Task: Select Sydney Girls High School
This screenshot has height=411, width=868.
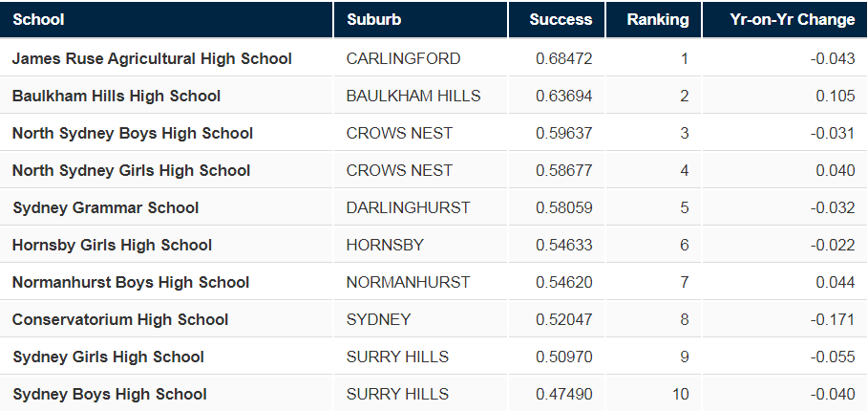Action: tap(108, 357)
